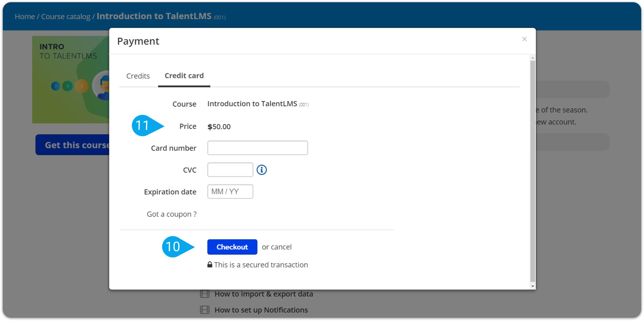Click the video icon beside Notifications
Viewport: 644px width, 321px height.
[205, 310]
